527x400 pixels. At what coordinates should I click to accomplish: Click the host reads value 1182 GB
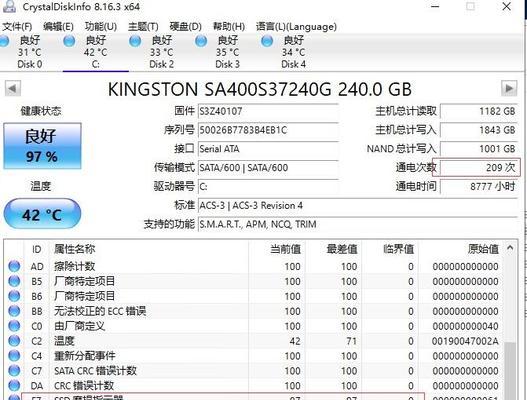[479, 111]
